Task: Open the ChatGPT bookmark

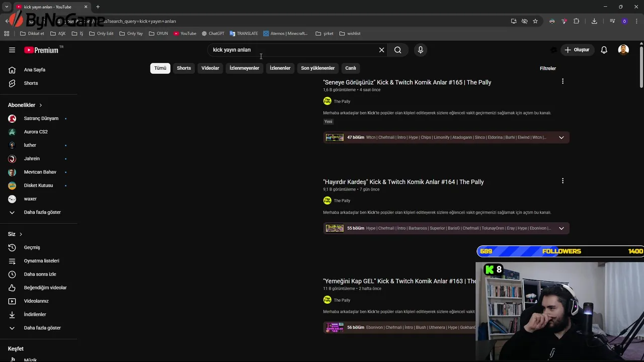Action: click(213, 34)
